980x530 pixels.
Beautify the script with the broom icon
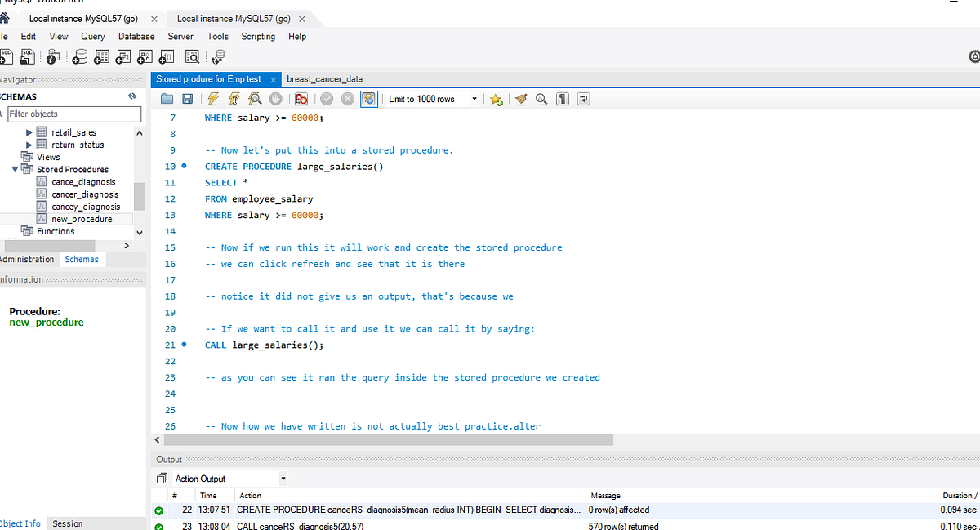[x=521, y=99]
